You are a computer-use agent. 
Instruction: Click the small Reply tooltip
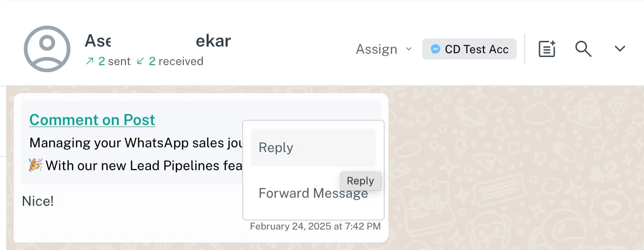coord(360,181)
